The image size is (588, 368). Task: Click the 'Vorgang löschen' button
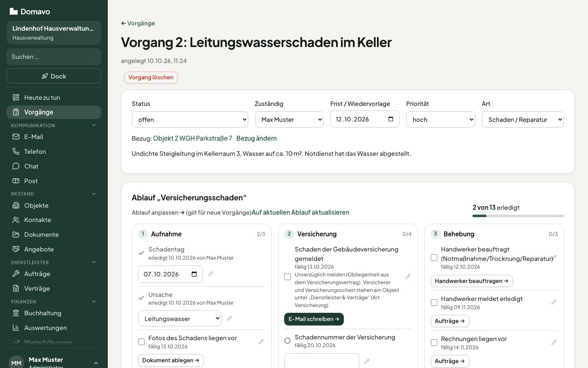click(x=151, y=77)
